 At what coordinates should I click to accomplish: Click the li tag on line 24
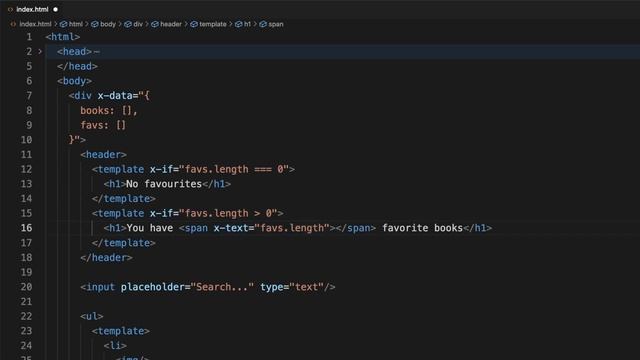pos(115,346)
